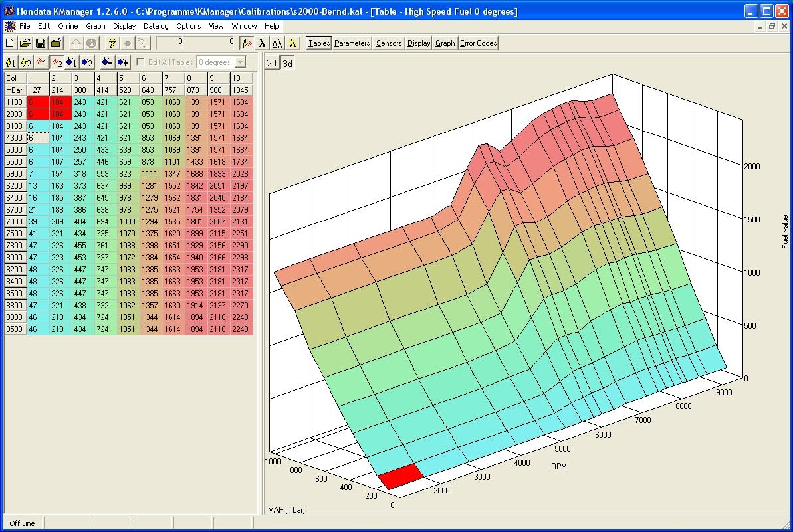Enable the Edit All Tables checkbox
Image resolution: width=793 pixels, height=532 pixels.
click(140, 62)
